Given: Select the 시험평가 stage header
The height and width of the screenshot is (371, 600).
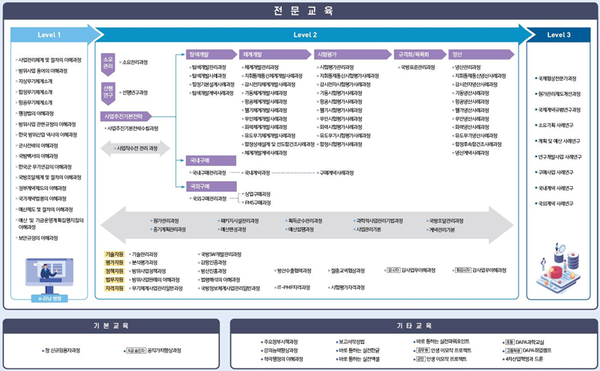Looking at the screenshot, I should tap(352, 55).
